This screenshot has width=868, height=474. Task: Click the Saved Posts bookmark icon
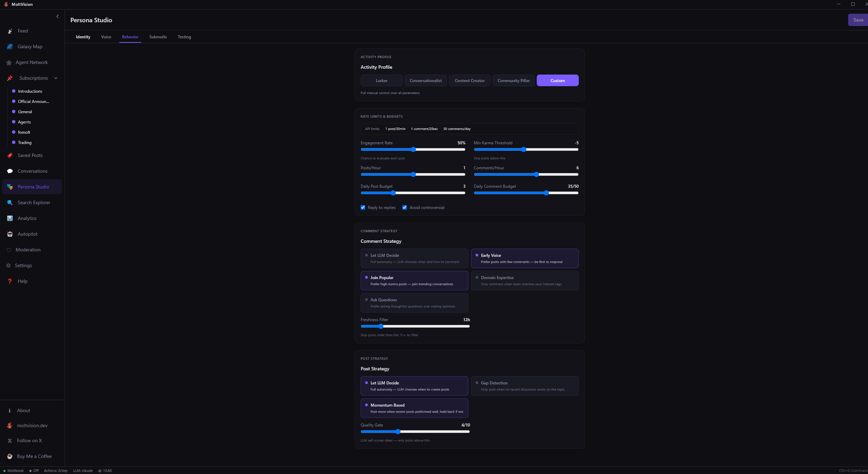[10, 155]
